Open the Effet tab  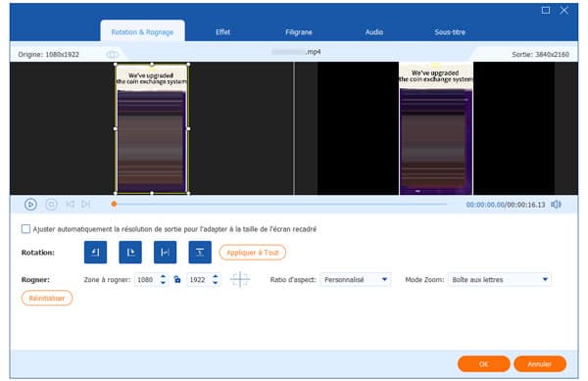(x=222, y=32)
